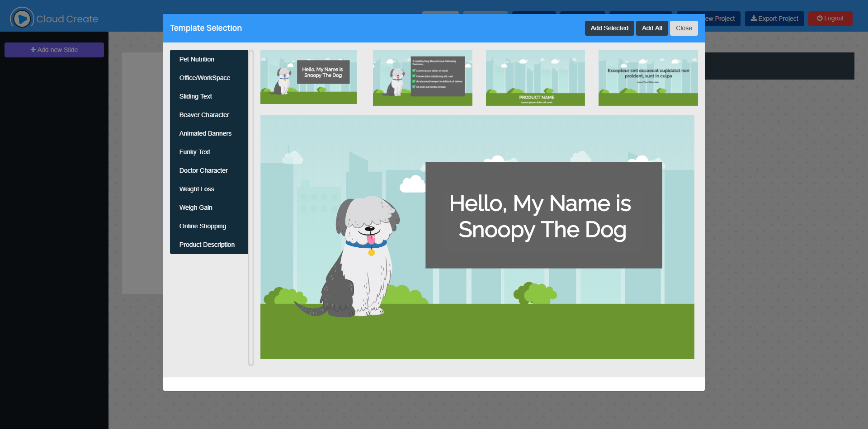Select the Pet Nutrition category
868x429 pixels.
197,59
